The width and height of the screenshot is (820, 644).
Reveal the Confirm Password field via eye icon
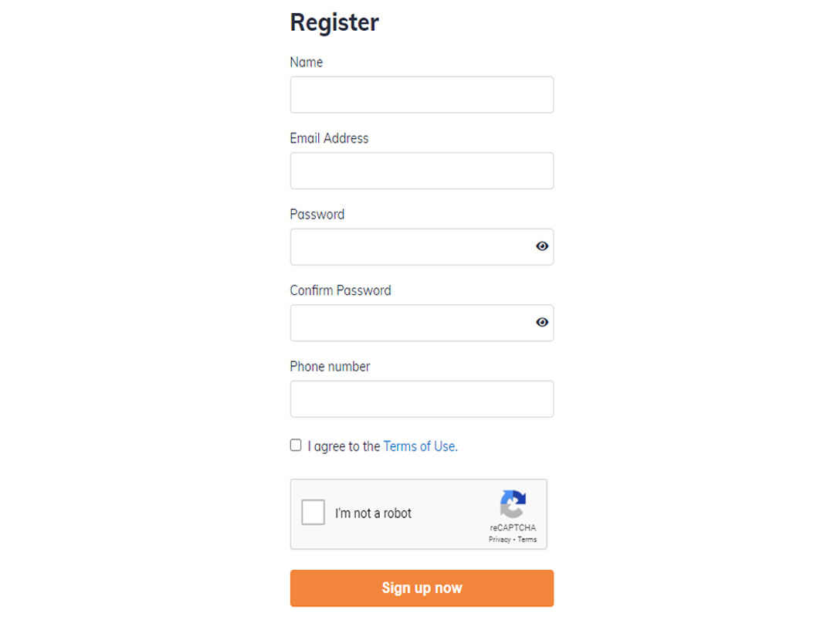[542, 322]
